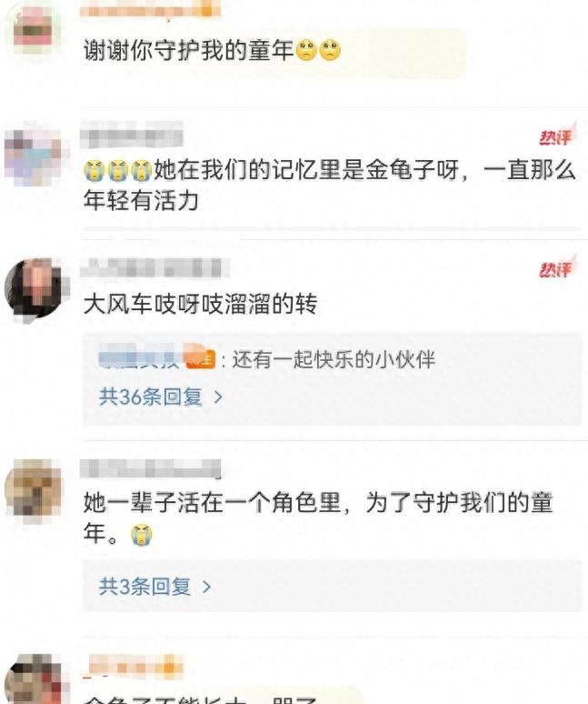This screenshot has width=588, height=704.
Task: Tap the chevron next to 共36条回复
Action: coord(218,397)
